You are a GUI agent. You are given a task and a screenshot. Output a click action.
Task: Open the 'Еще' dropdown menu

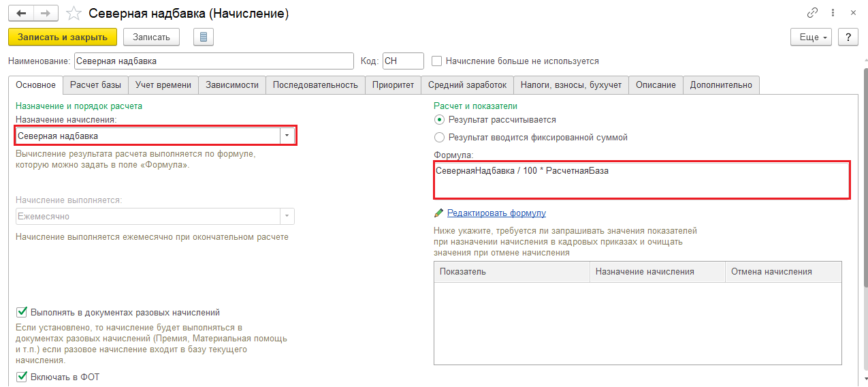pyautogui.click(x=811, y=37)
